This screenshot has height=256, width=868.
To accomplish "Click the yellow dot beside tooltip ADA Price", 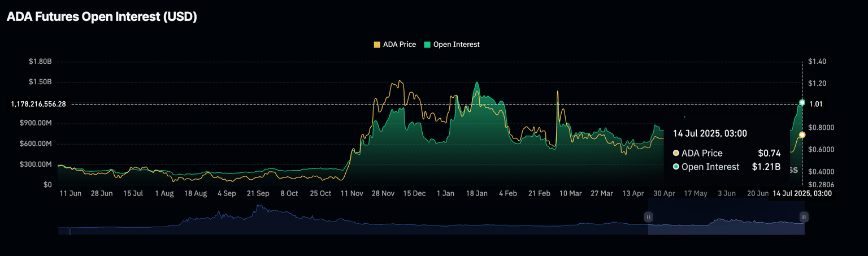I will point(676,153).
